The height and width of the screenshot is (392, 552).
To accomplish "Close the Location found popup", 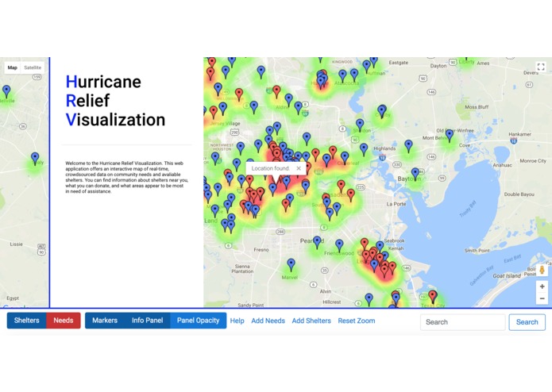I will [299, 168].
